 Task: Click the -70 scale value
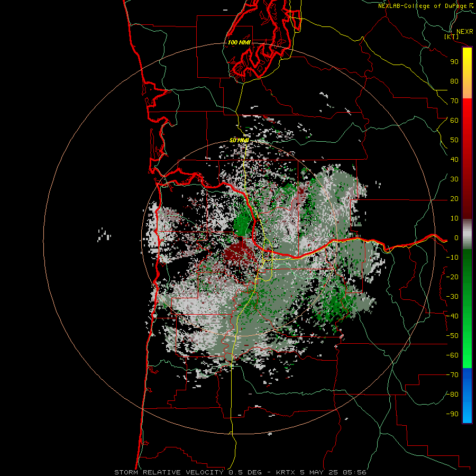[x=452, y=375]
